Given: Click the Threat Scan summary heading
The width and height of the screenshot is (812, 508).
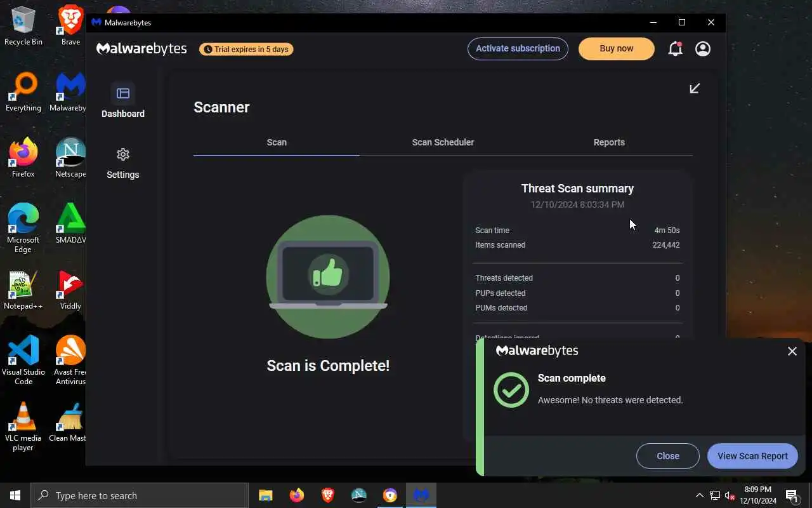Looking at the screenshot, I should pyautogui.click(x=577, y=189).
